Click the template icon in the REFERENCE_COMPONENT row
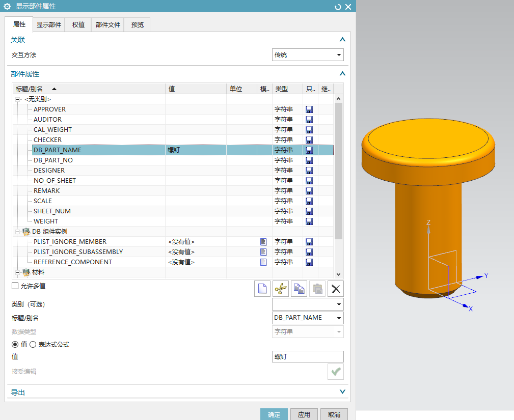 (263, 262)
